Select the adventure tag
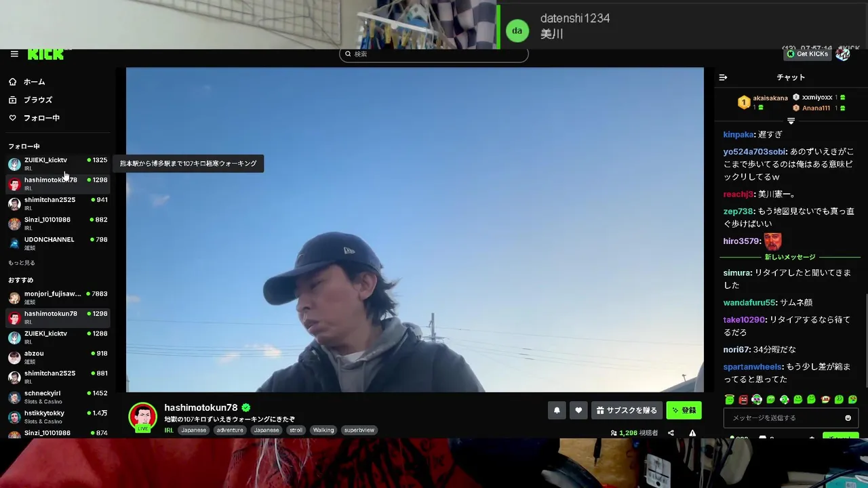Viewport: 868px width, 488px height. pos(230,430)
